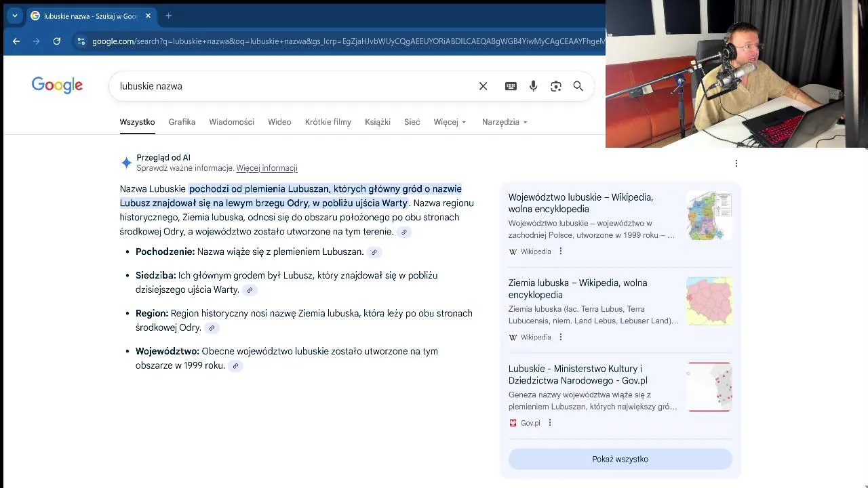The image size is (868, 488).
Task: Switch to Wiadomości tab
Action: [231, 122]
